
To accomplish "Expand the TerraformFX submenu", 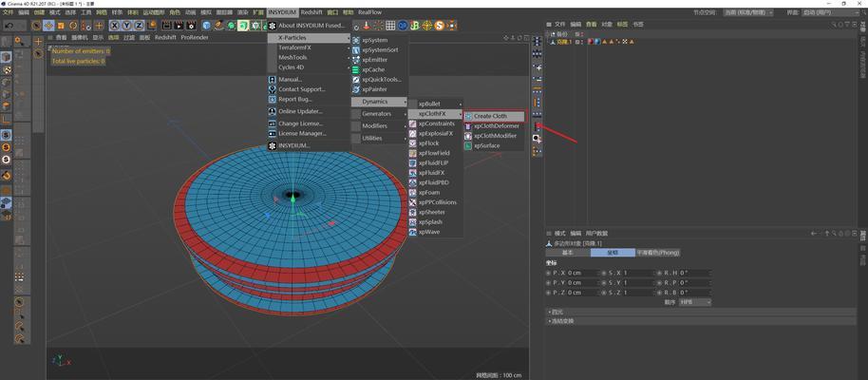I will tap(309, 47).
